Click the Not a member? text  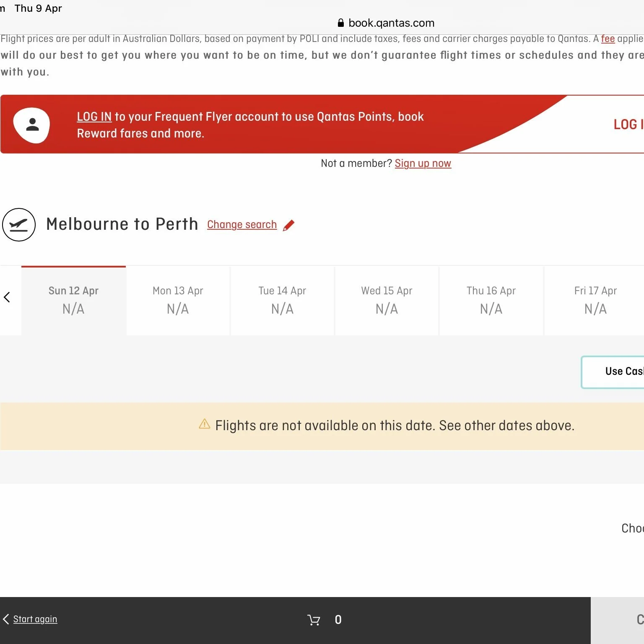tap(356, 164)
